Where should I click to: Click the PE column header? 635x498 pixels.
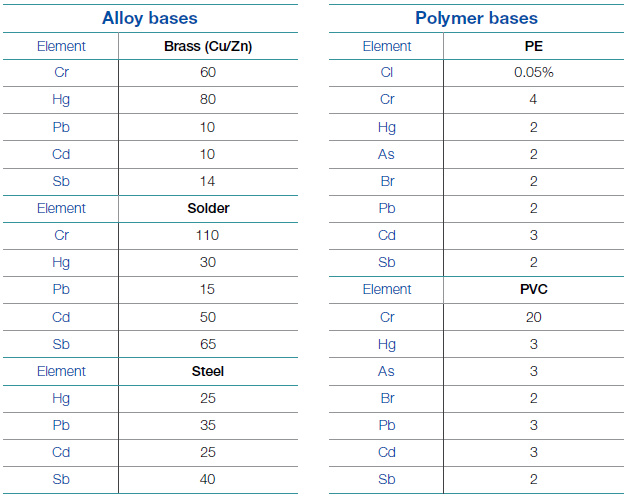tap(533, 46)
